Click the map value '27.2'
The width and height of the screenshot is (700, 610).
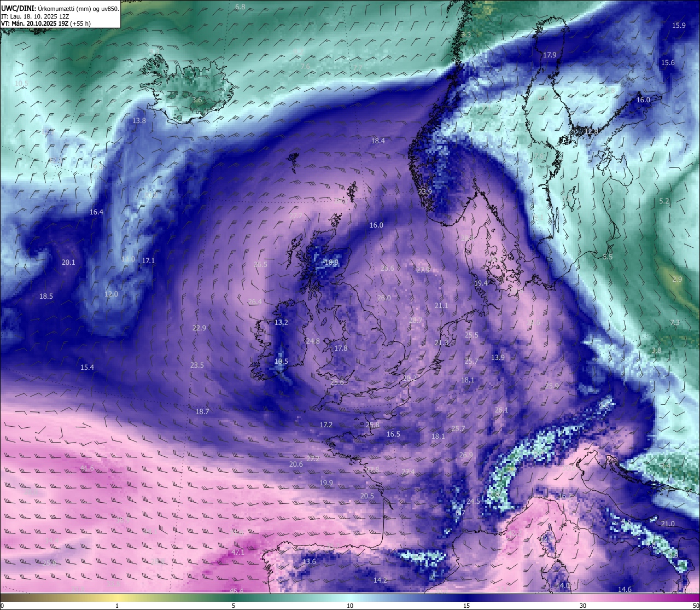coord(313,458)
